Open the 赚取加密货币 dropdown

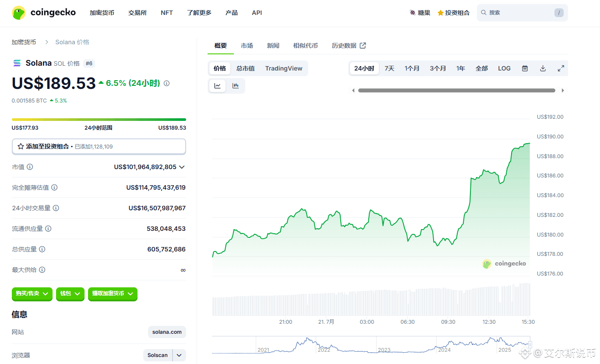(x=113, y=293)
